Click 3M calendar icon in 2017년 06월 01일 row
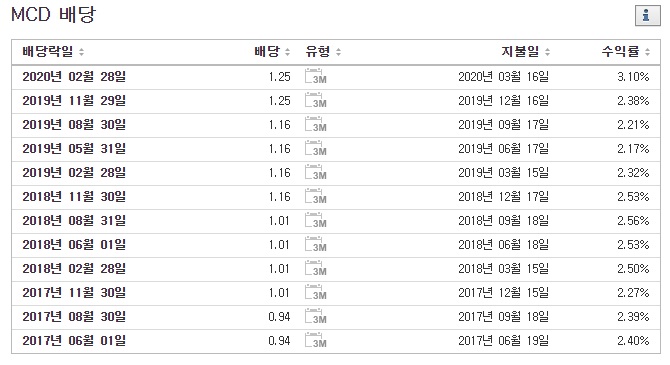 [x=316, y=339]
